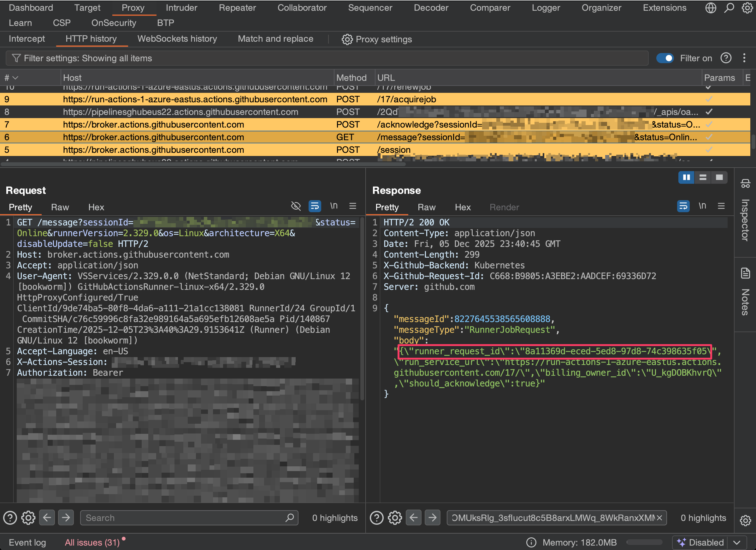
Task: Clear the response search field text
Action: [659, 518]
